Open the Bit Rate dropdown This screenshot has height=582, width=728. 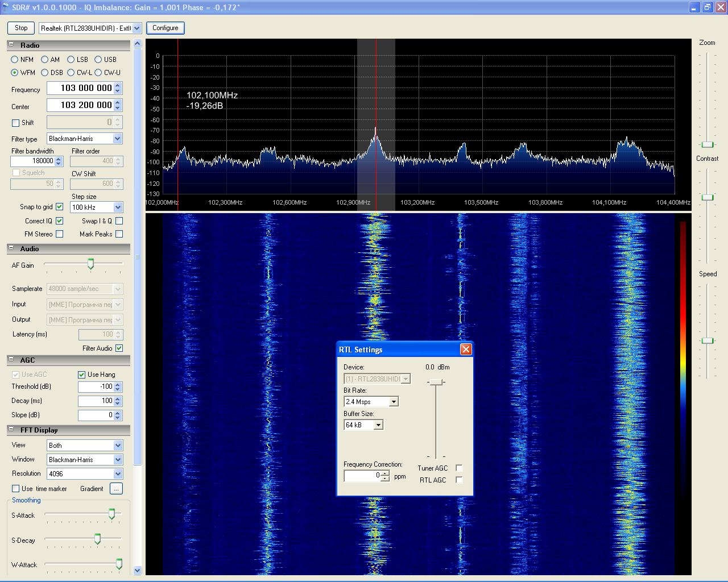394,402
